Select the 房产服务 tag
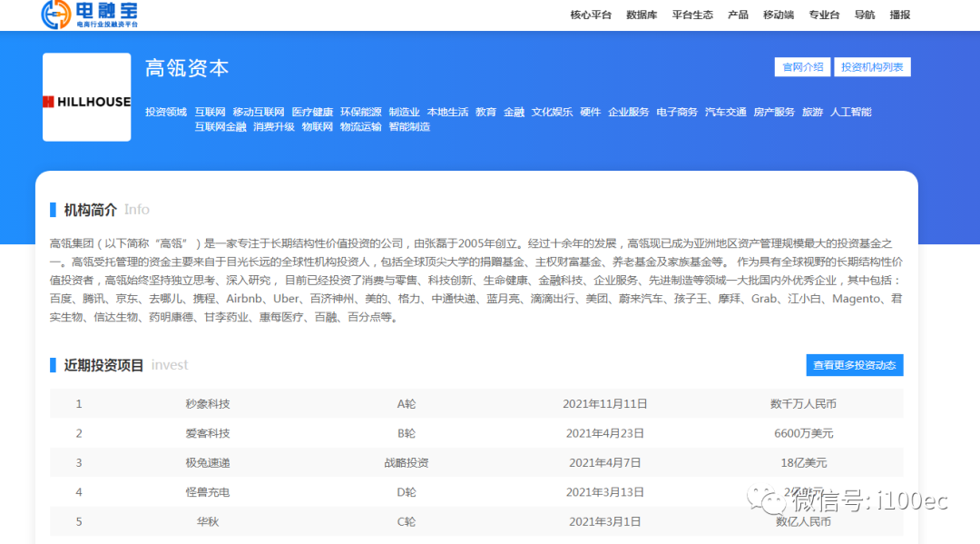This screenshot has height=544, width=980. [774, 112]
